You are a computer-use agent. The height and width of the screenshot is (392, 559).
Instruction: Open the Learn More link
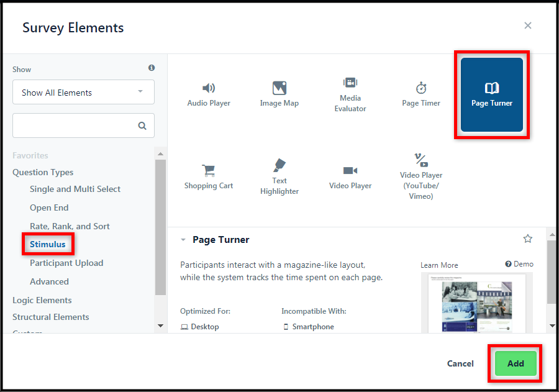[x=439, y=265]
